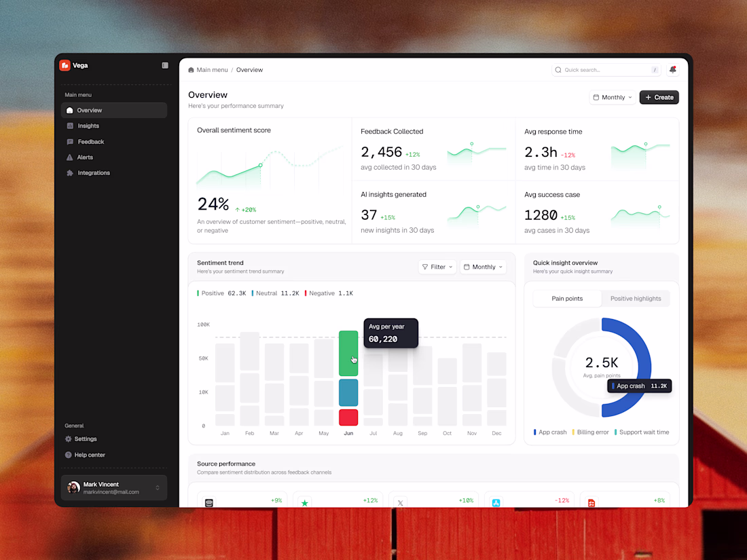Click markvincent@mail.com text
The width and height of the screenshot is (747, 560).
click(x=111, y=492)
